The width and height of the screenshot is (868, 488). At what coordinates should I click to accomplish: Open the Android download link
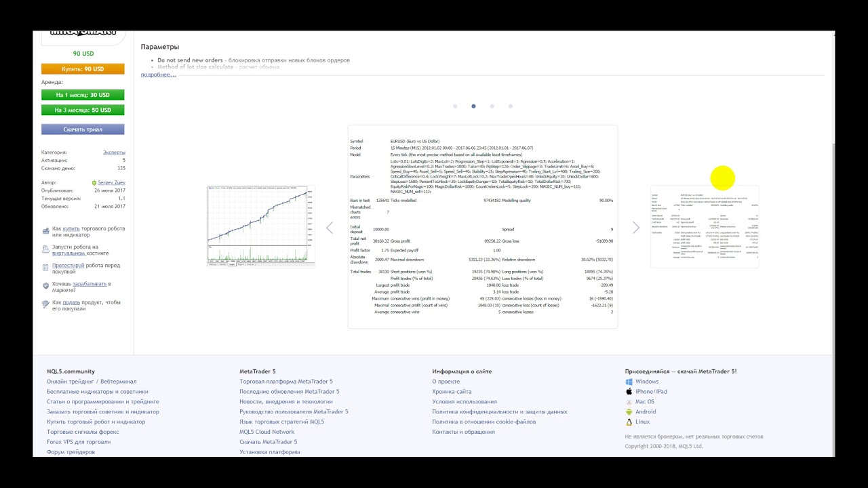tap(646, 411)
